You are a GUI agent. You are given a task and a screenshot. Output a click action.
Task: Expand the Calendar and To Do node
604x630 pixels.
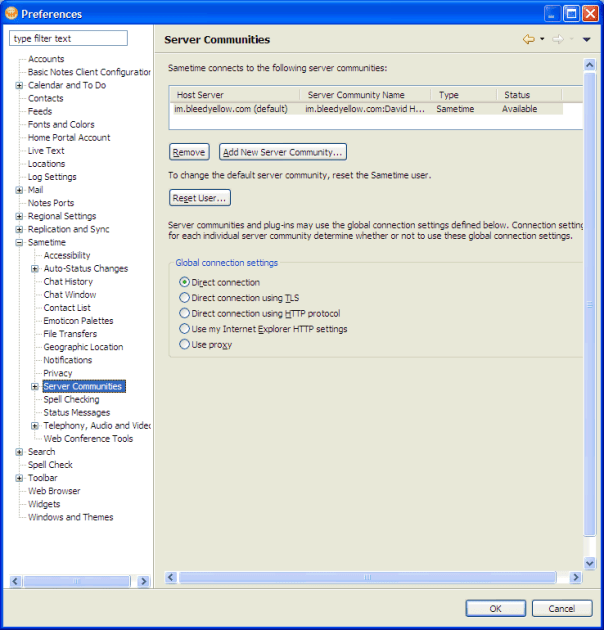pyautogui.click(x=19, y=85)
